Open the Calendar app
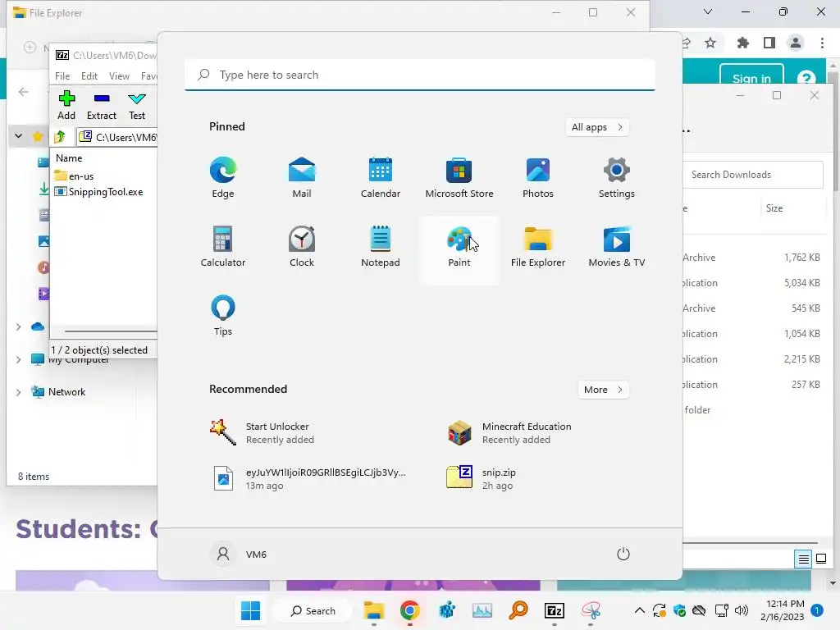Image resolution: width=840 pixels, height=630 pixels. [x=381, y=178]
